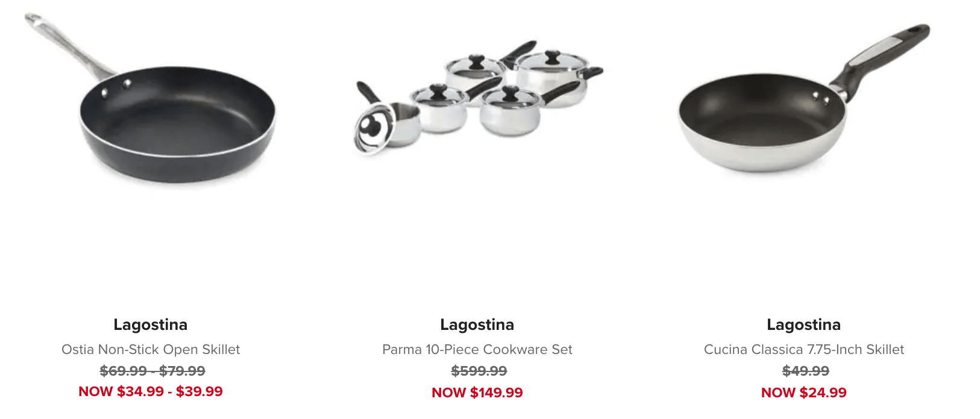Open the Cucina Classica 7.75-Inch Skillet image

[x=804, y=98]
